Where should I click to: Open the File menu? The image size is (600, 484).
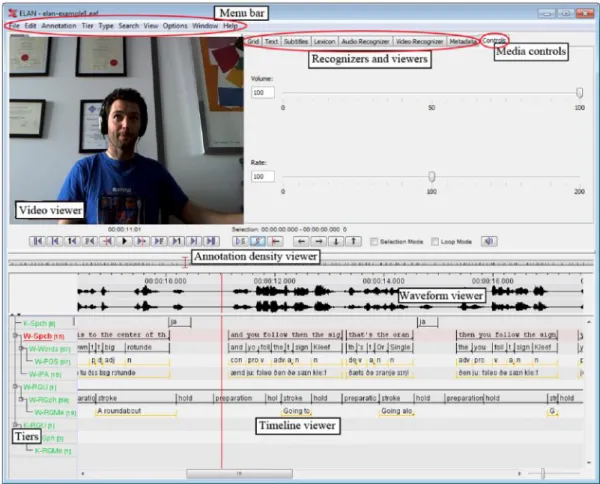pyautogui.click(x=14, y=26)
